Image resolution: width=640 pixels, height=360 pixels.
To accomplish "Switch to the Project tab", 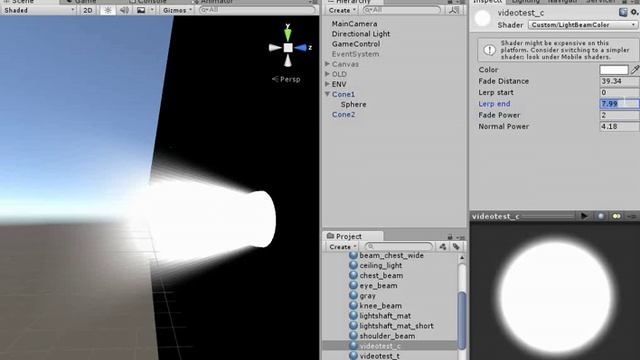I will click(353, 236).
